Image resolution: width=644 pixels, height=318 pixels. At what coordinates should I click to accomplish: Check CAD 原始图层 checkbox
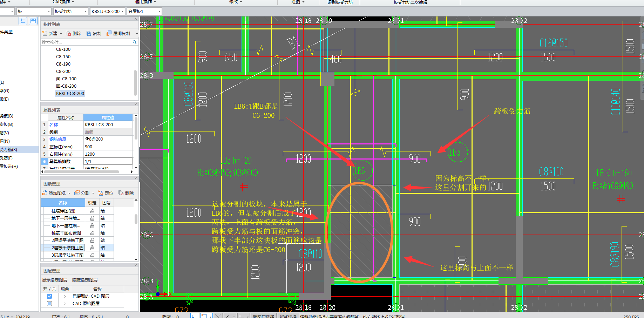(x=49, y=304)
